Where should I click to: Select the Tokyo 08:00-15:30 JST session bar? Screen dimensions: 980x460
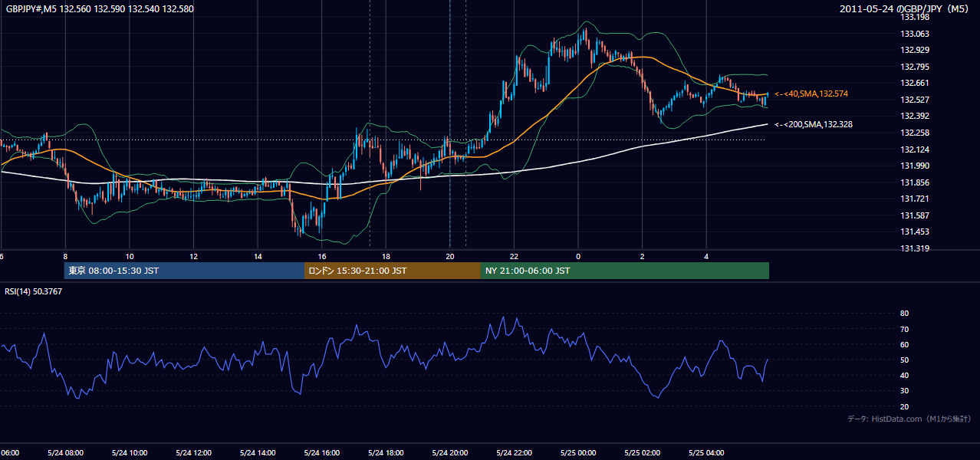click(184, 271)
